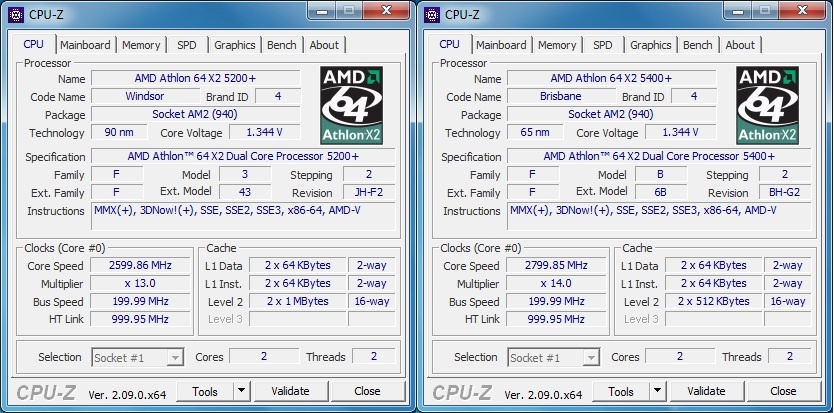Click Ext. Model value 43
Viewport: 834px width, 413px height.
click(x=245, y=192)
